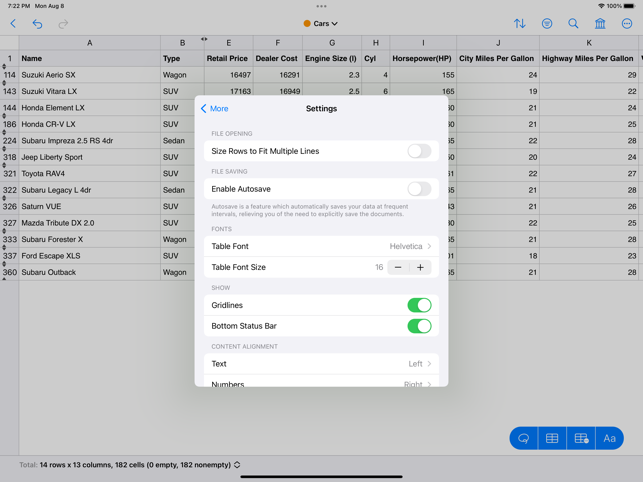Select cell Jeep Liberty Sport
643x482 pixels.
[x=89, y=157]
